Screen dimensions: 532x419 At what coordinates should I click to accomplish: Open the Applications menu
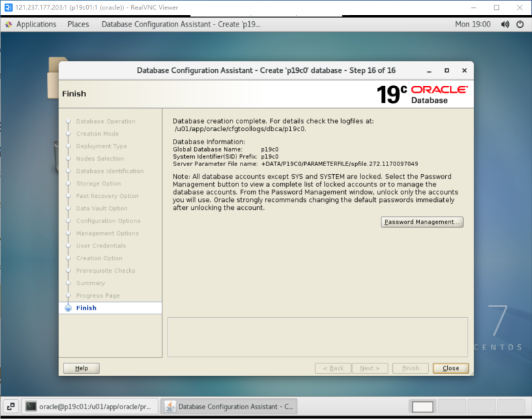pos(36,24)
